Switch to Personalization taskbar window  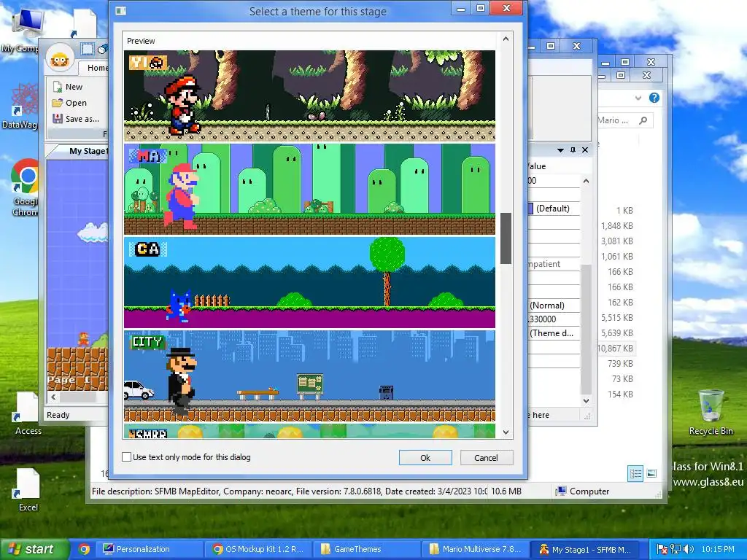[x=150, y=549]
